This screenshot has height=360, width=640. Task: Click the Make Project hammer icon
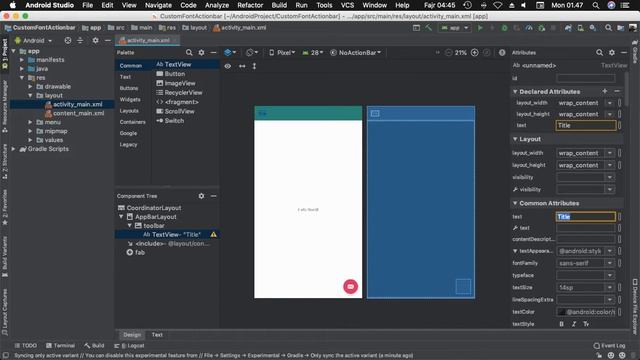coord(429,28)
